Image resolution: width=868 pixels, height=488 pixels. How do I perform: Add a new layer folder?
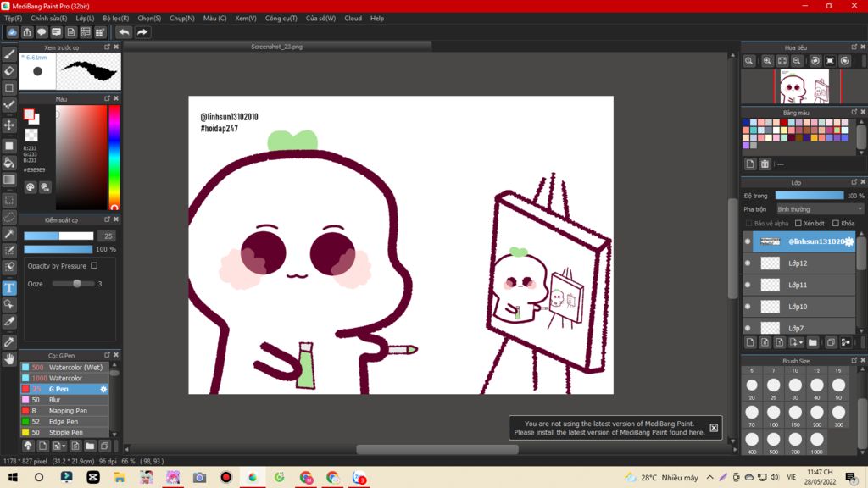[x=813, y=342]
